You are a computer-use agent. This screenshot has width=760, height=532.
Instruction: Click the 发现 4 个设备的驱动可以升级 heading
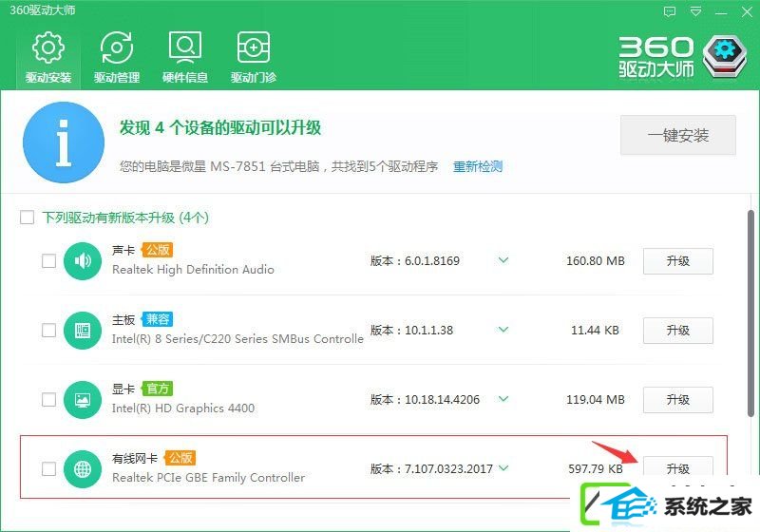(x=220, y=128)
